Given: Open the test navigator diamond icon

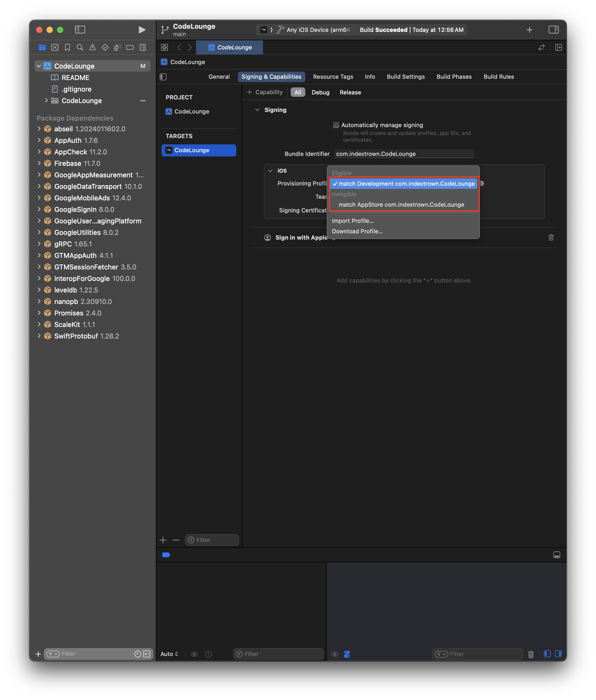Looking at the screenshot, I should coord(105,47).
